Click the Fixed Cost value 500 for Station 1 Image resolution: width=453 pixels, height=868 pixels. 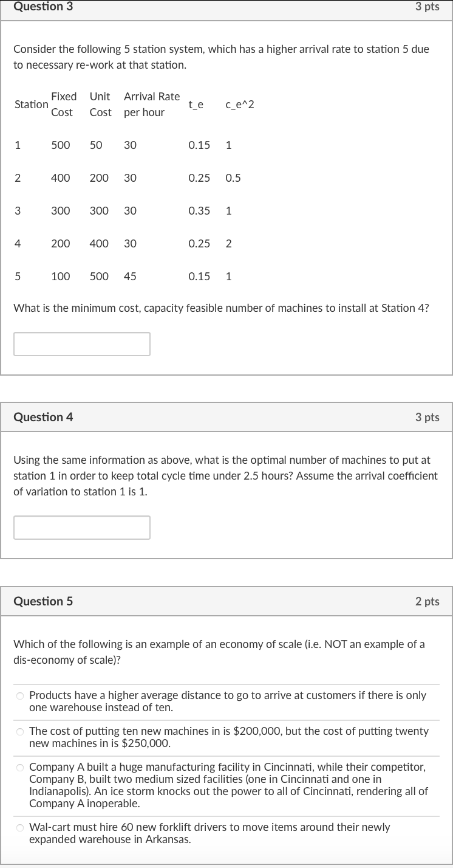[61, 145]
